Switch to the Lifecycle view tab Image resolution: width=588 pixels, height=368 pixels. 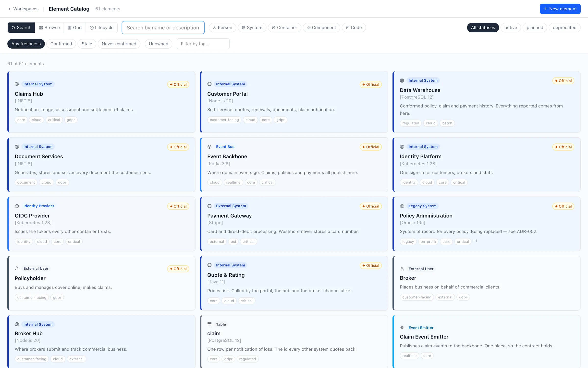click(101, 27)
